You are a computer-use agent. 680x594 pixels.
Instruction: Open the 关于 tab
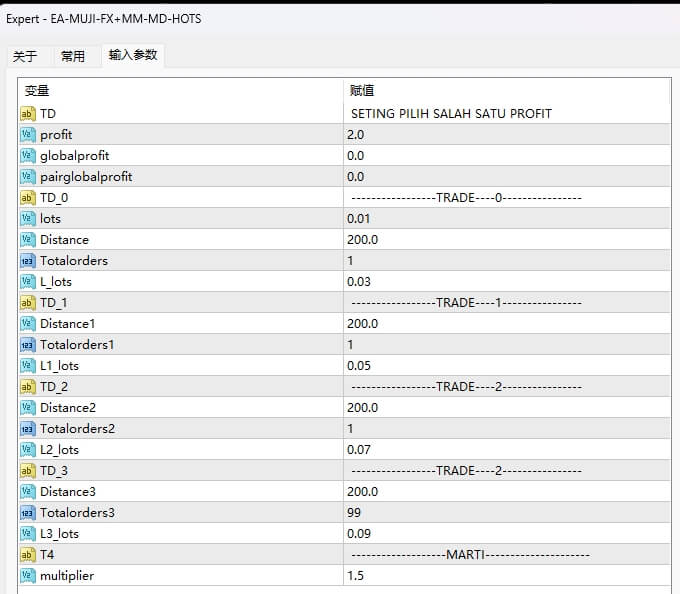[25, 56]
